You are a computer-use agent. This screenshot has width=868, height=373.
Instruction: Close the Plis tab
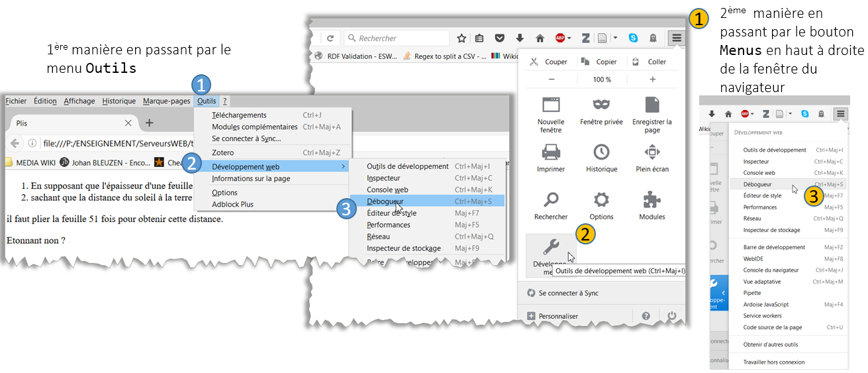[x=128, y=123]
